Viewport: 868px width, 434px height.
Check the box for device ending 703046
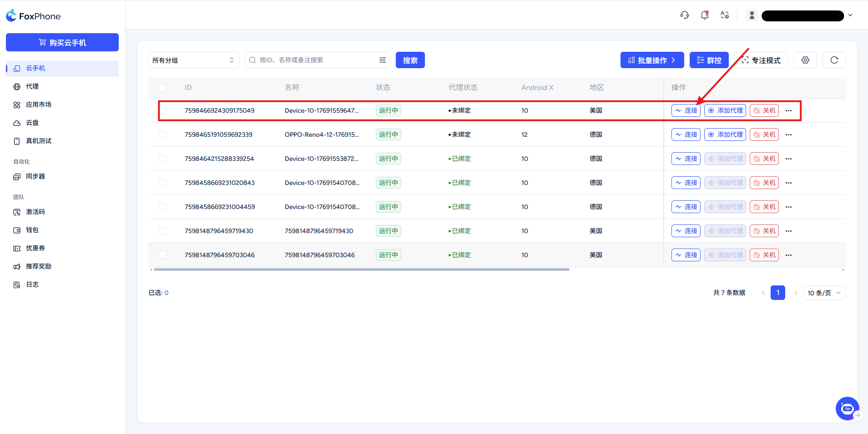[163, 255]
